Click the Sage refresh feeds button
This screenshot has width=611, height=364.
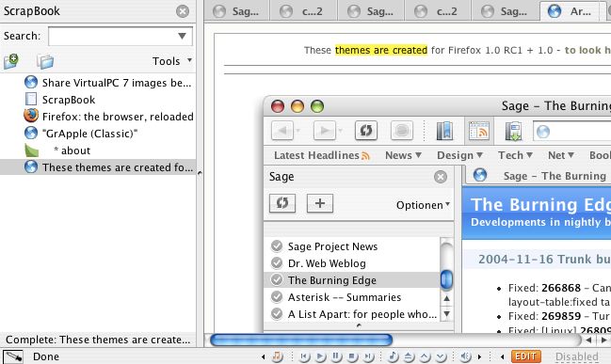pyautogui.click(x=282, y=203)
